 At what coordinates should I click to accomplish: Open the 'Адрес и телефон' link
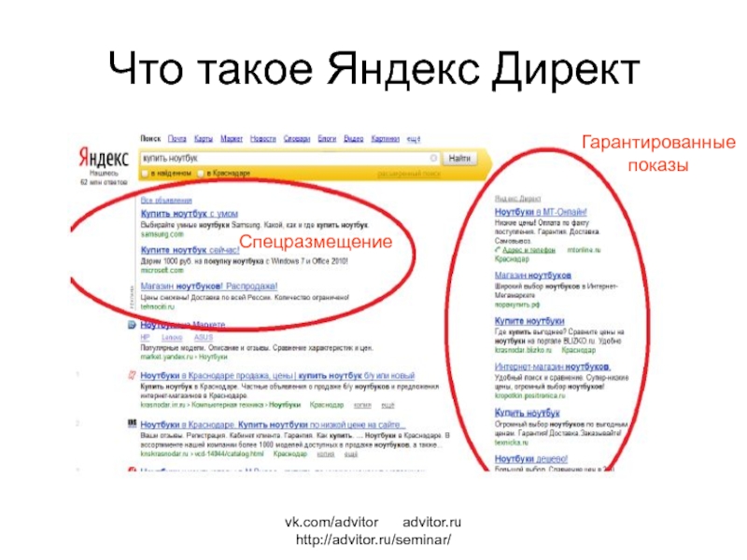[529, 250]
